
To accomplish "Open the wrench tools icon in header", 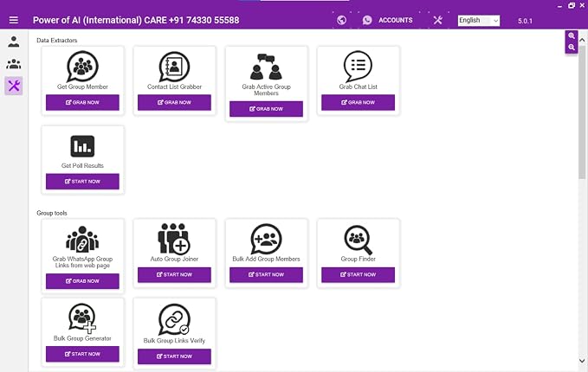I will pos(437,20).
